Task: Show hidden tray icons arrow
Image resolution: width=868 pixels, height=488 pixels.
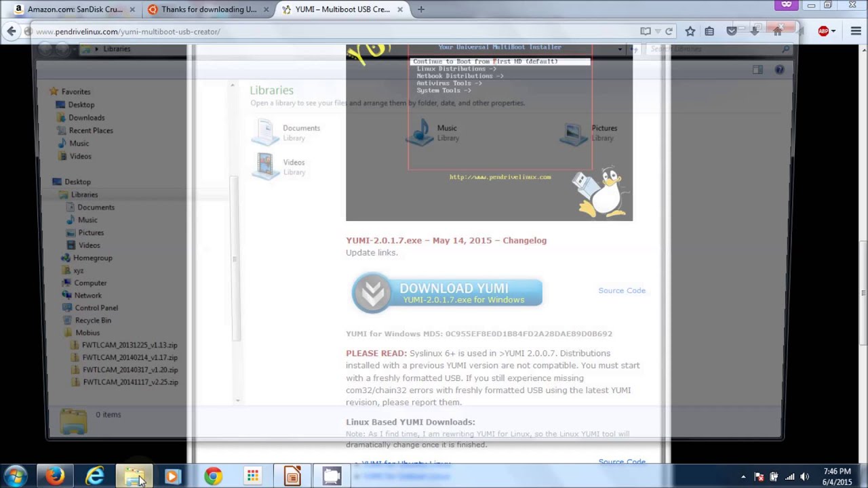Action: [x=743, y=476]
